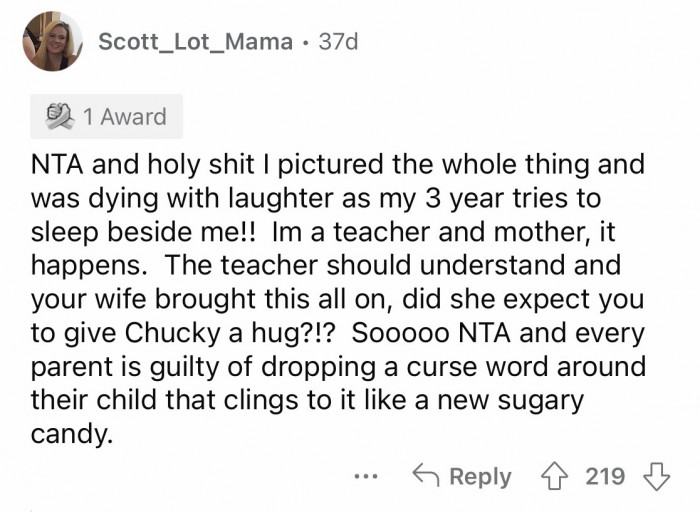Screen dimensions: 700x512
Task: Open Scott_Lot_Mama's profile avatar picture
Action: click(x=52, y=41)
